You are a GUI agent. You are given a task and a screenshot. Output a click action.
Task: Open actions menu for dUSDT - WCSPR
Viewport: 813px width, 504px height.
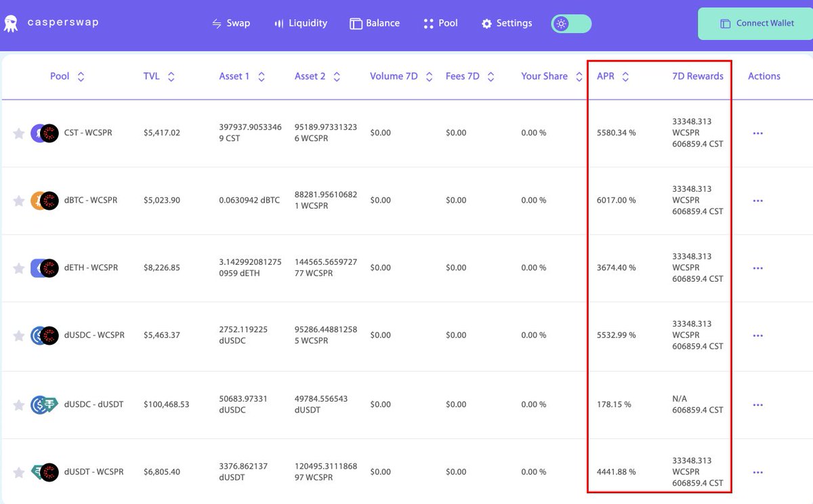[757, 472]
